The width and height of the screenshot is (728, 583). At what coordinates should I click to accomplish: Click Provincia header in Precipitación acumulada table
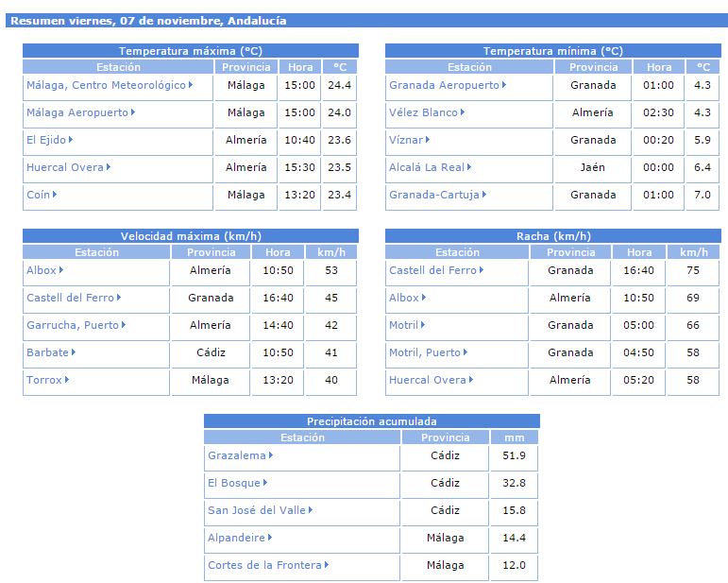click(x=446, y=437)
